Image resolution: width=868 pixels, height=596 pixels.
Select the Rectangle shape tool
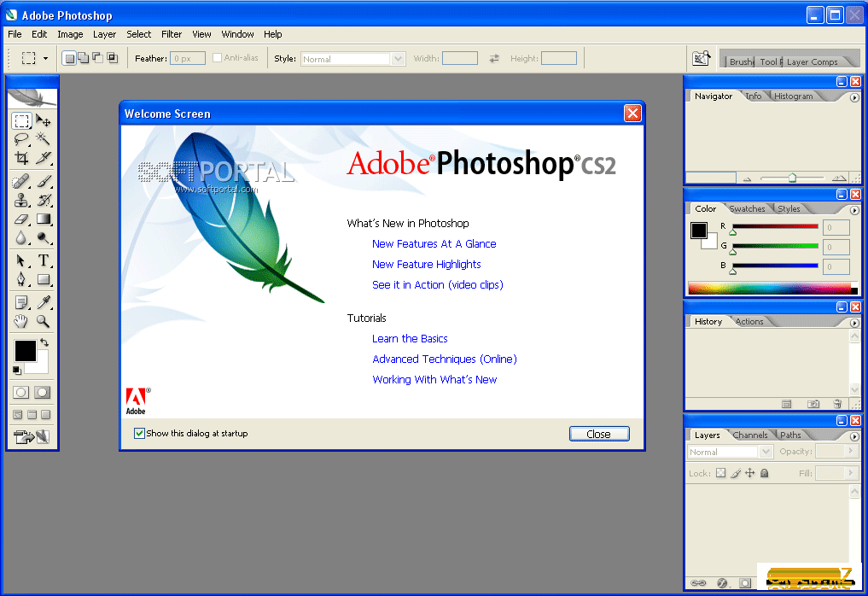click(x=44, y=279)
